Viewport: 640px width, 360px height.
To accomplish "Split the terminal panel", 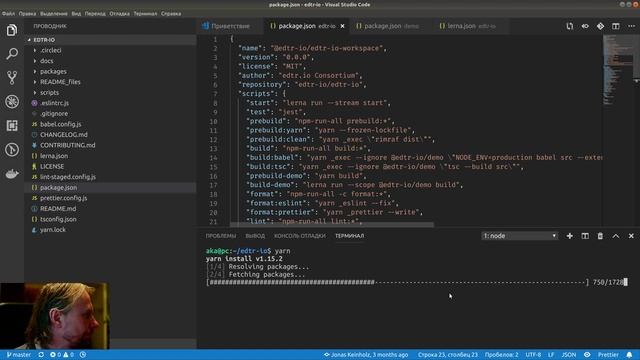I will point(585,236).
